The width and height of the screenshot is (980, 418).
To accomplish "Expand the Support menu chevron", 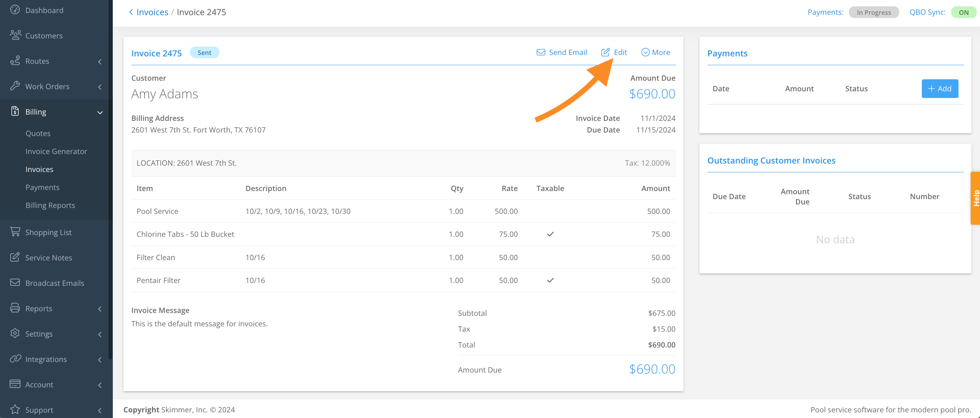I will (100, 410).
